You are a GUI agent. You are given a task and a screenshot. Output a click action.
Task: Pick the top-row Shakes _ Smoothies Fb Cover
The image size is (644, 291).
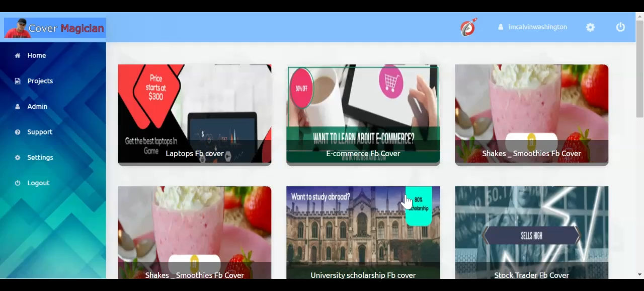pos(532,115)
